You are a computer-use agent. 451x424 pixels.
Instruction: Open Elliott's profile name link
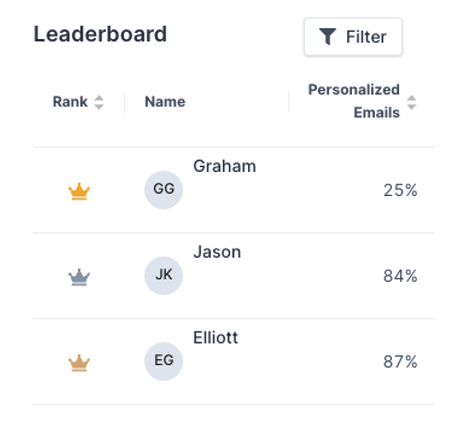[x=216, y=338]
